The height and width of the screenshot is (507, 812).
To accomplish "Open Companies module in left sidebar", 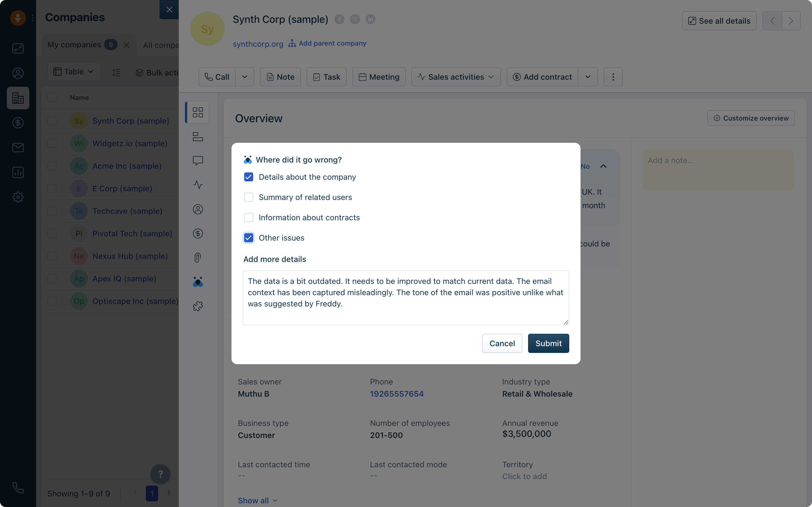I will [x=18, y=98].
